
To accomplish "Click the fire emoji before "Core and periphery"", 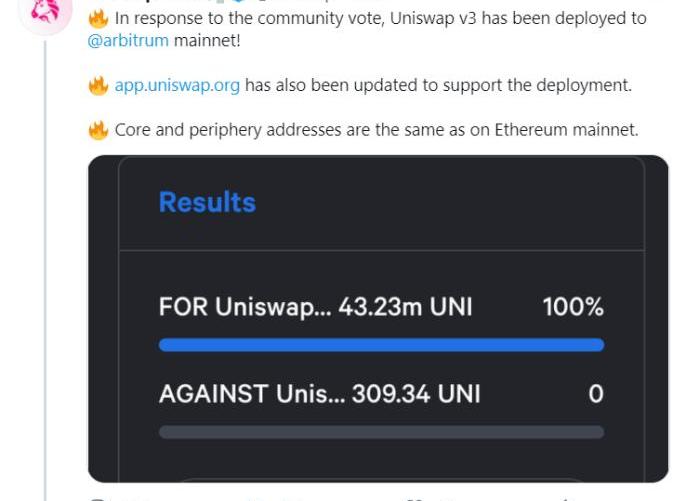I will (x=98, y=130).
